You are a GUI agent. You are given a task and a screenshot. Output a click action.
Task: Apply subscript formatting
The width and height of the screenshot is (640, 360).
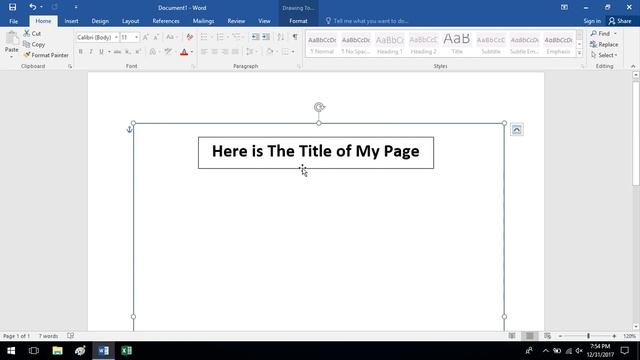click(128, 52)
